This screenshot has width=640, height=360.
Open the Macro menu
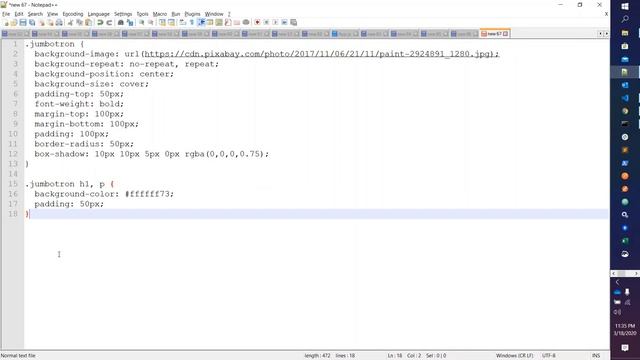click(160, 14)
